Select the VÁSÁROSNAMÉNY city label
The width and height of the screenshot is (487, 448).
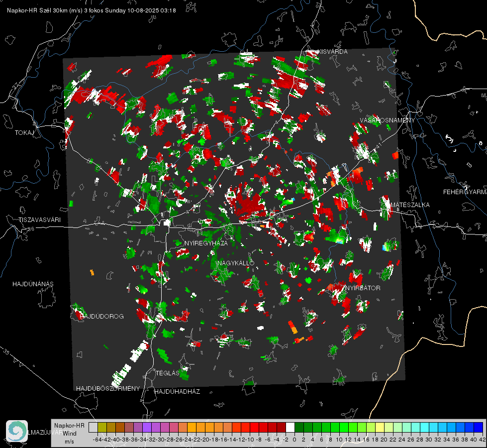388,120
